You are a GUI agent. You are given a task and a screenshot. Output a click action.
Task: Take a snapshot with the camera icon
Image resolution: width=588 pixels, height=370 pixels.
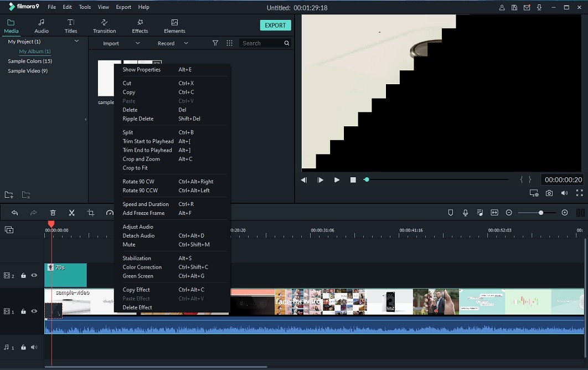(549, 193)
